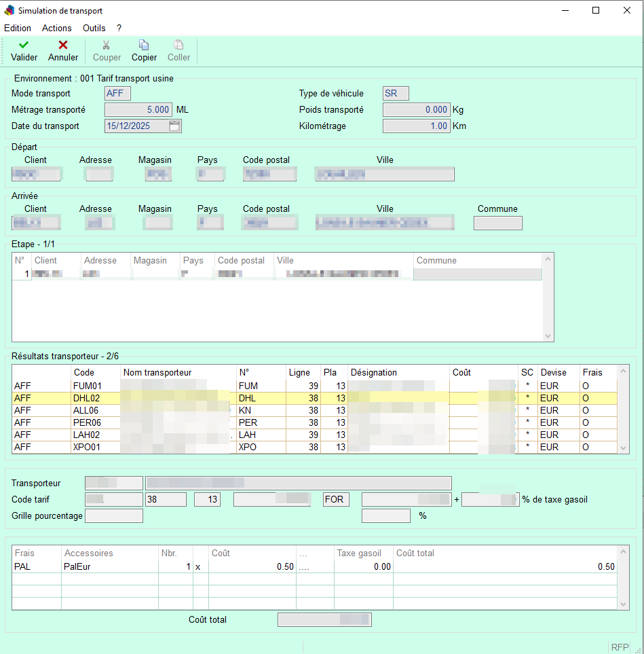Select the XPO01 carrier row
Viewport: 644px width, 654px height.
coord(87,448)
